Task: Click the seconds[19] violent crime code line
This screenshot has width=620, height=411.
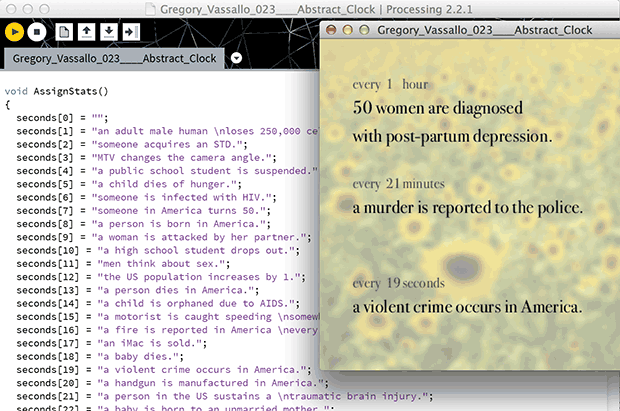Action: click(164, 369)
